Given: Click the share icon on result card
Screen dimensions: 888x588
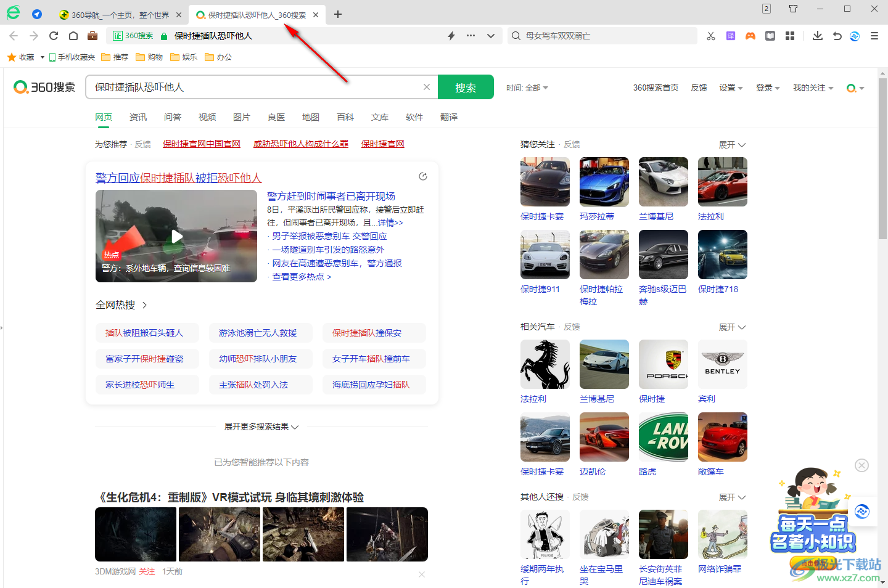Looking at the screenshot, I should [423, 176].
